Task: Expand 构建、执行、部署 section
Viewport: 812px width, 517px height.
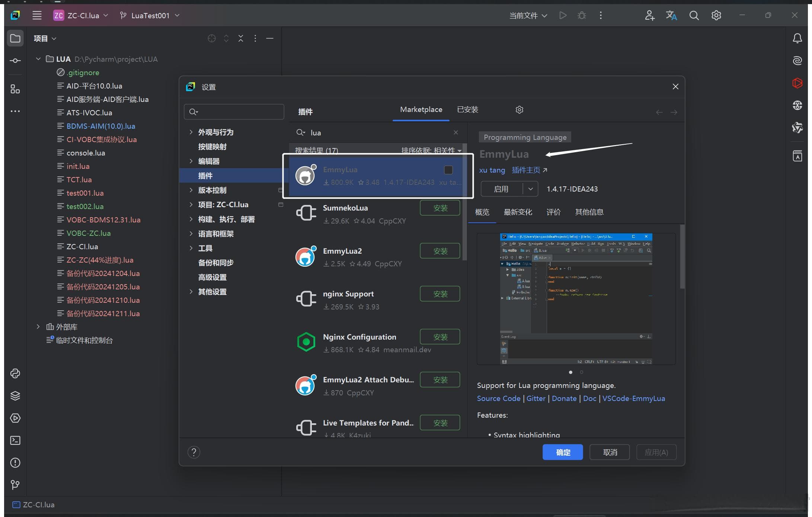Action: [191, 219]
